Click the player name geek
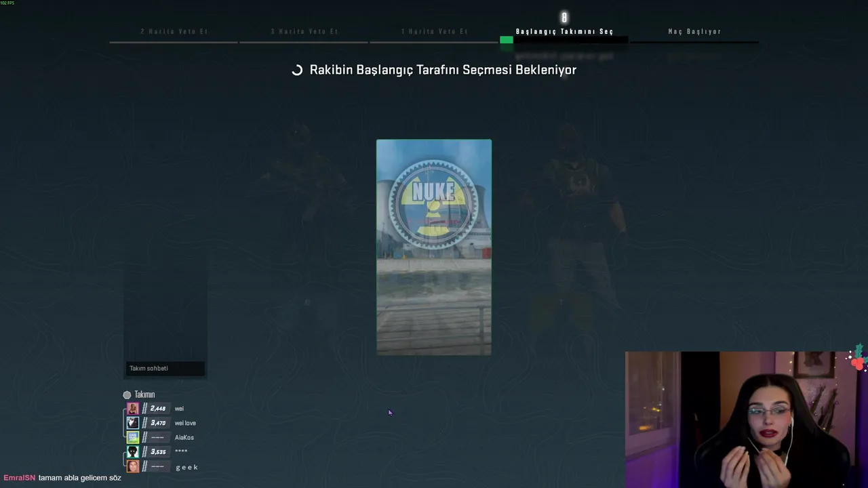Viewport: 868px width, 488px height. click(x=187, y=467)
